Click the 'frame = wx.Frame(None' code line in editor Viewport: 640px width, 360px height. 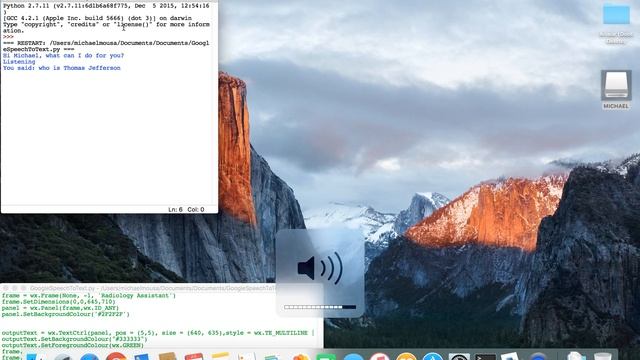(89, 296)
